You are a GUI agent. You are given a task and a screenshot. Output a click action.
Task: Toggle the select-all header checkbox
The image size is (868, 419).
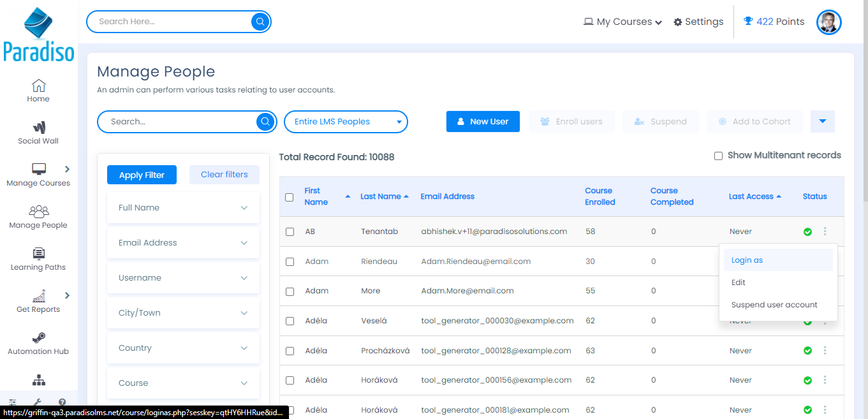pyautogui.click(x=289, y=197)
